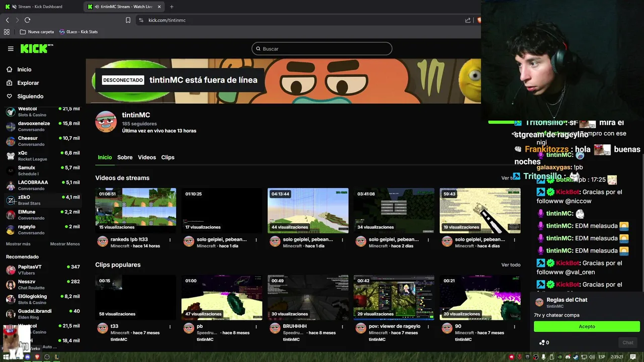Open Cheesur channel in sidebar
This screenshot has height=362, width=644.
tap(42, 141)
